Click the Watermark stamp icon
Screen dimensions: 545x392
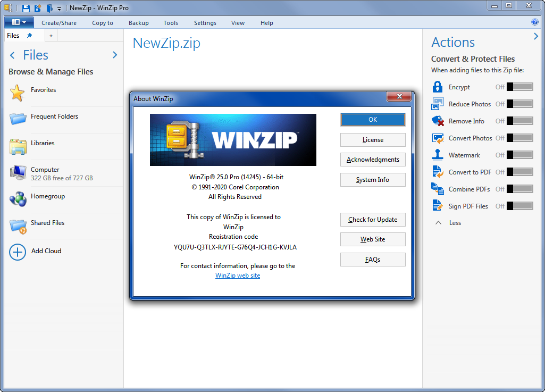pyautogui.click(x=438, y=154)
